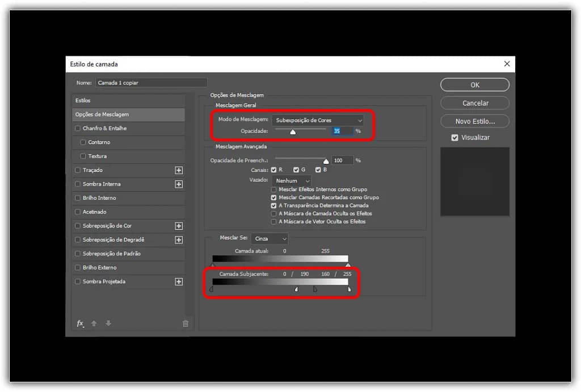The image size is (581, 392).
Task: Check Mesclar Efeitos Internos como Grupo
Action: 274,189
